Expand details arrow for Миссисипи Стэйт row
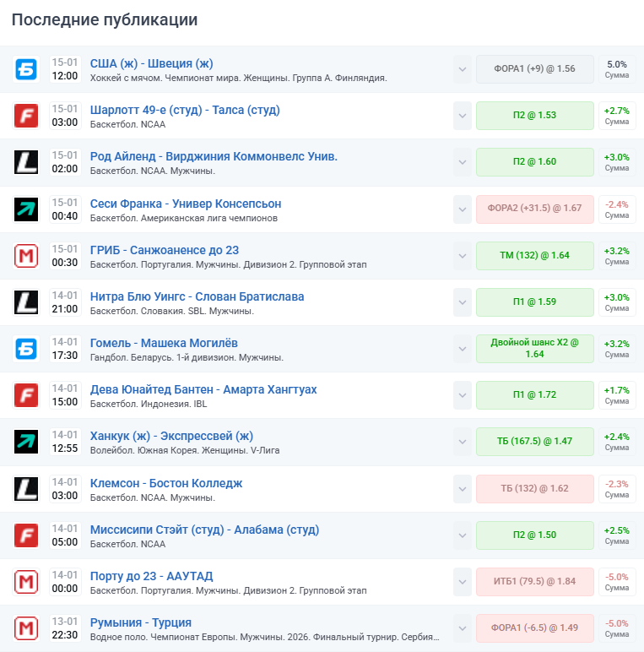 [x=462, y=535]
